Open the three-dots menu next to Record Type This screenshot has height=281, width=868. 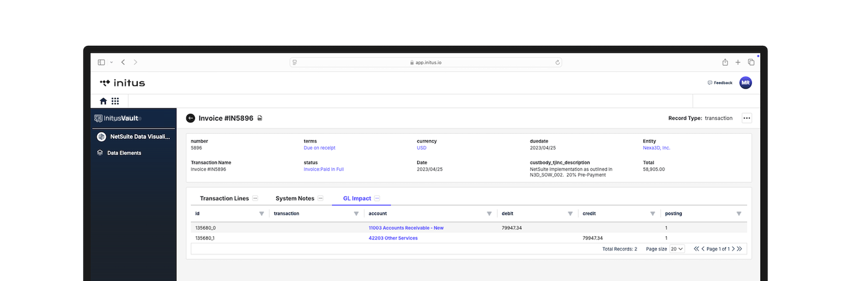point(746,118)
